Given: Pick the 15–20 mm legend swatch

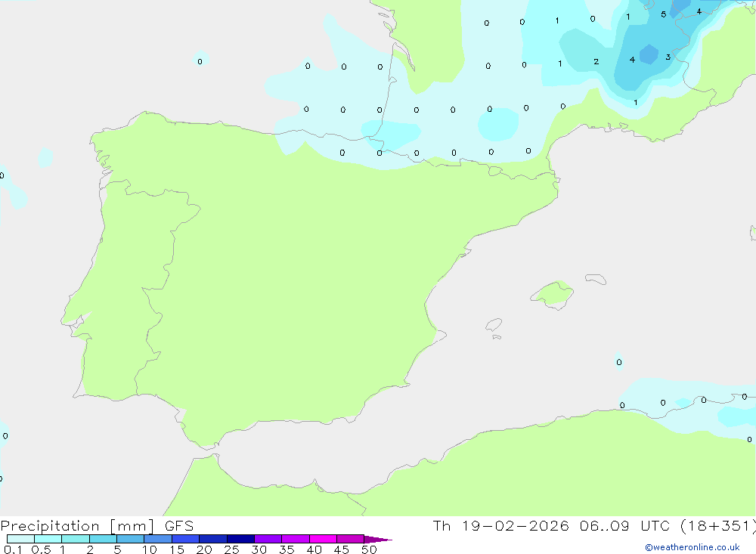Looking at the screenshot, I should pyautogui.click(x=185, y=539).
